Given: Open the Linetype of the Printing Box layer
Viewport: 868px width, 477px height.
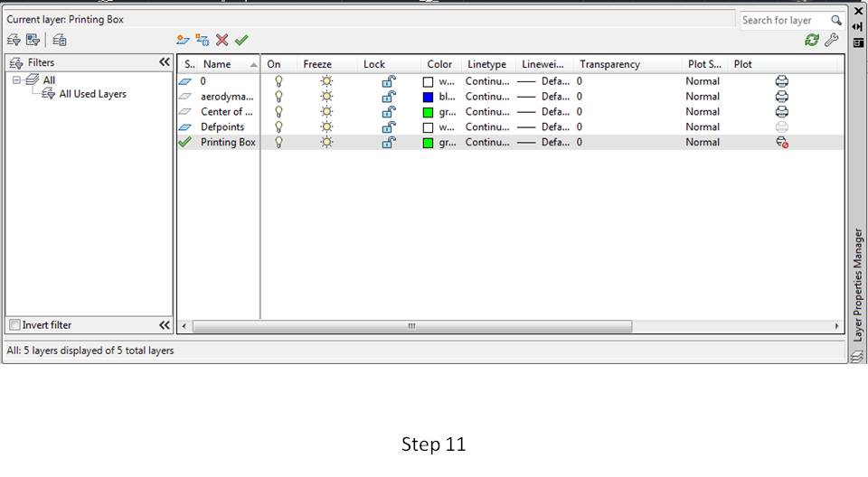Looking at the screenshot, I should point(487,142).
